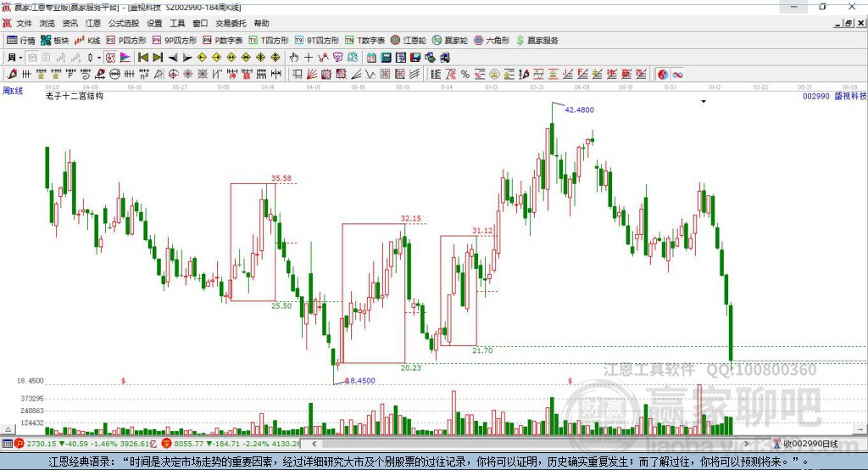Open the 工具 menu
Screen dimensions: 868x470
click(177, 23)
